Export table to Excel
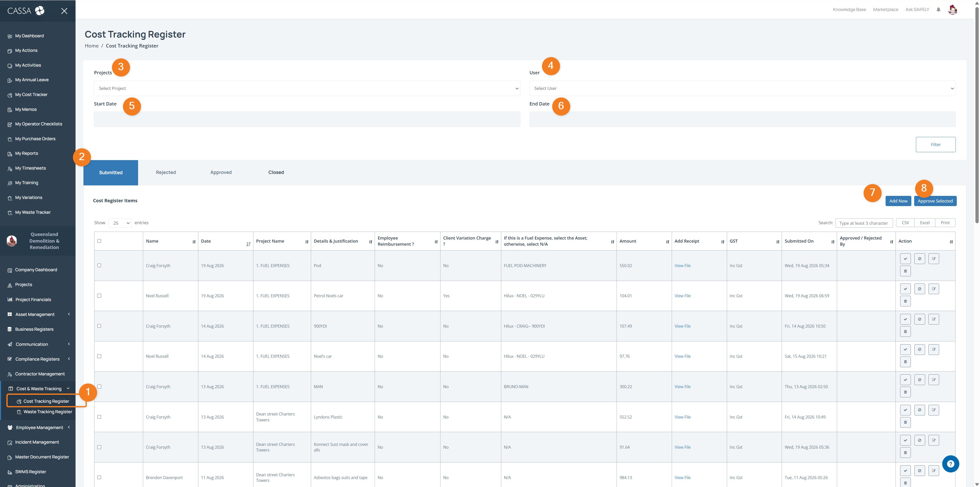This screenshot has width=980, height=487. tap(925, 223)
